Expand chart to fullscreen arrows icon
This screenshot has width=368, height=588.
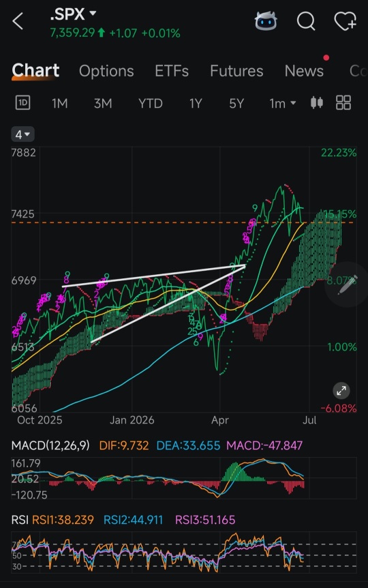pos(341,391)
